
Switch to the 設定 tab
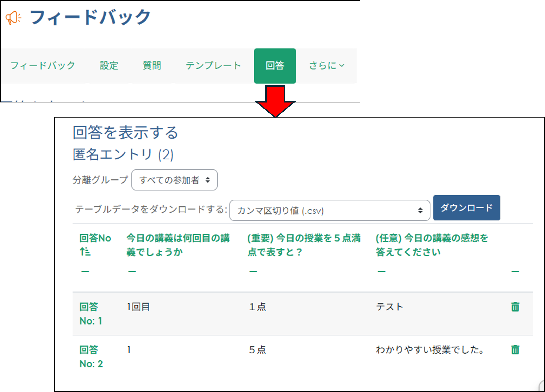coord(109,65)
